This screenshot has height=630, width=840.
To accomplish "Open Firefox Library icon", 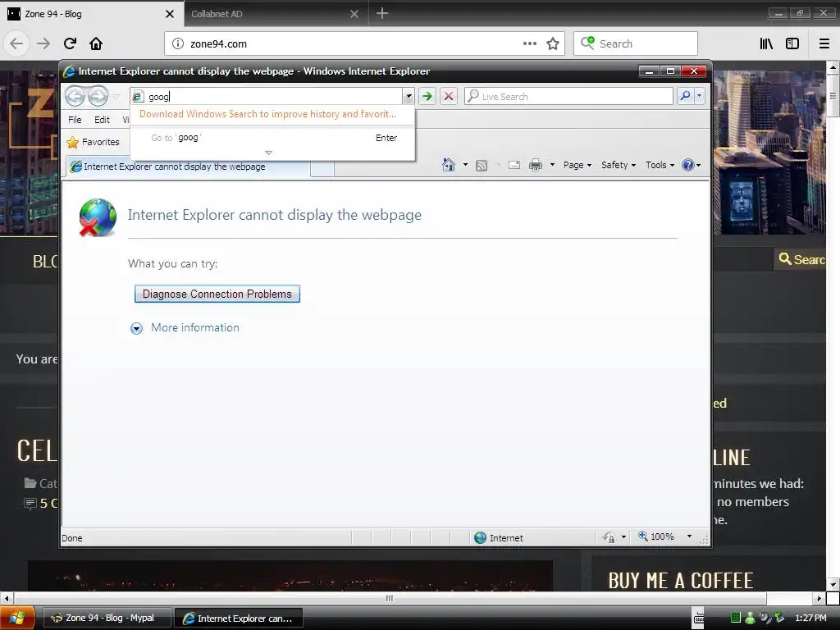I will (767, 44).
